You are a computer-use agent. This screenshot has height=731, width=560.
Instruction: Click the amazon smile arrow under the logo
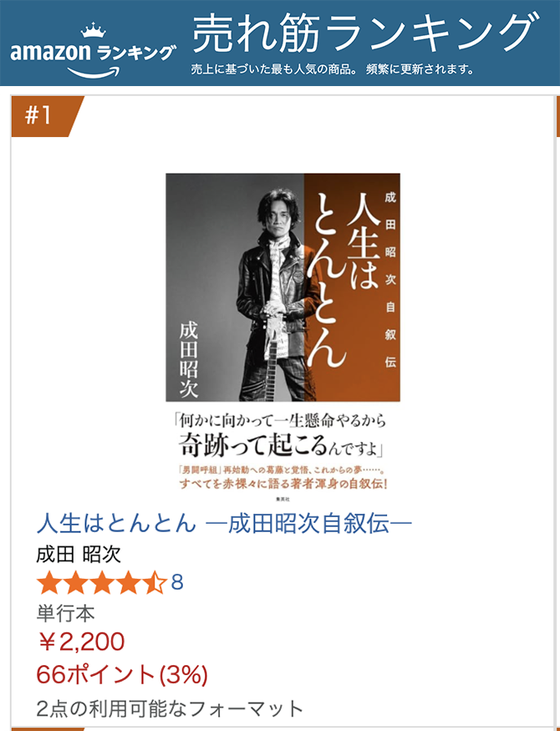pyautogui.click(x=94, y=71)
